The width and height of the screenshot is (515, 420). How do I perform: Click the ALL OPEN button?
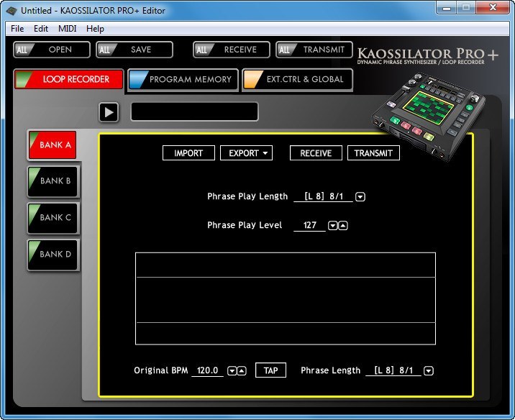[52, 50]
